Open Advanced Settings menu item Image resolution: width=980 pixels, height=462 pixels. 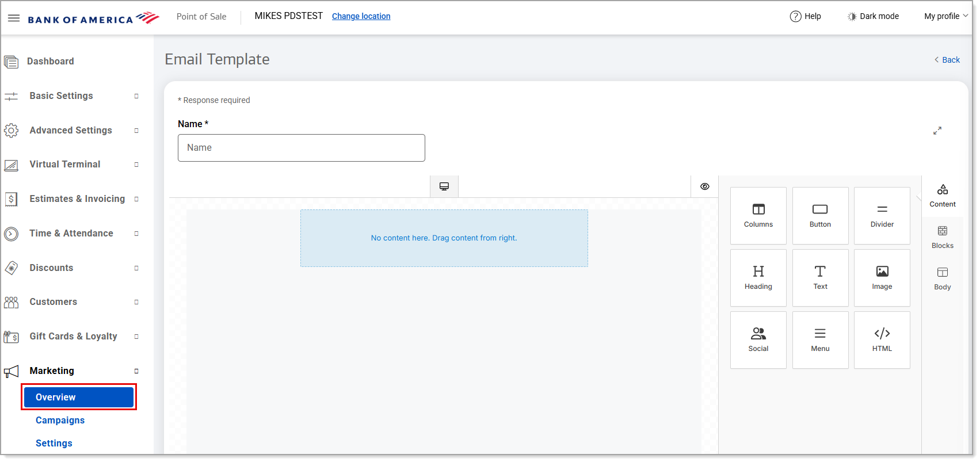(71, 131)
